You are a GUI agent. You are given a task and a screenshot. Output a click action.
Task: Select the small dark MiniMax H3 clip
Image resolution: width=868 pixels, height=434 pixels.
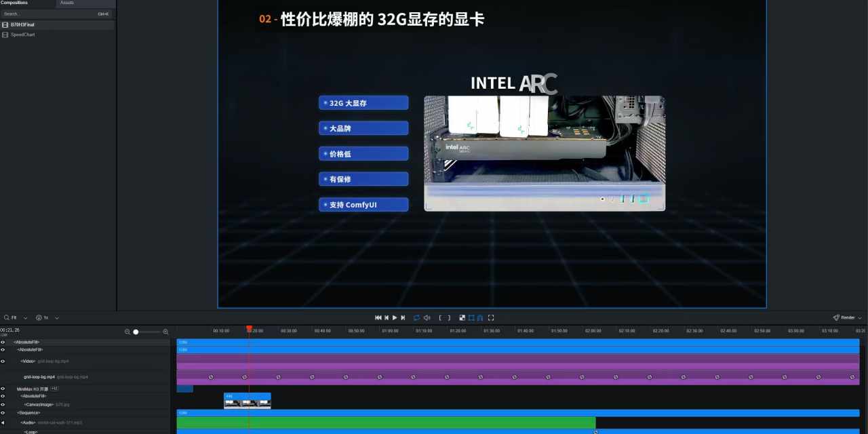(184, 389)
